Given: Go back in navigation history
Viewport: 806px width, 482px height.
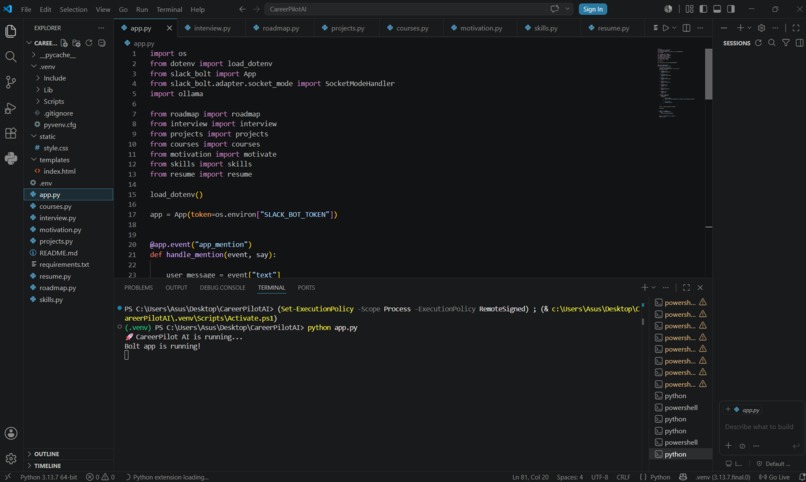Looking at the screenshot, I should (242, 9).
